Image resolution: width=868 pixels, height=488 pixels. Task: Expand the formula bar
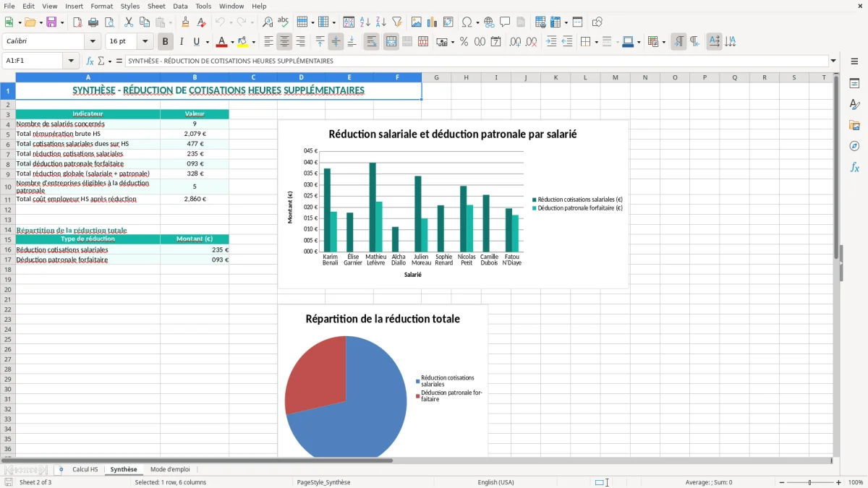pyautogui.click(x=833, y=61)
